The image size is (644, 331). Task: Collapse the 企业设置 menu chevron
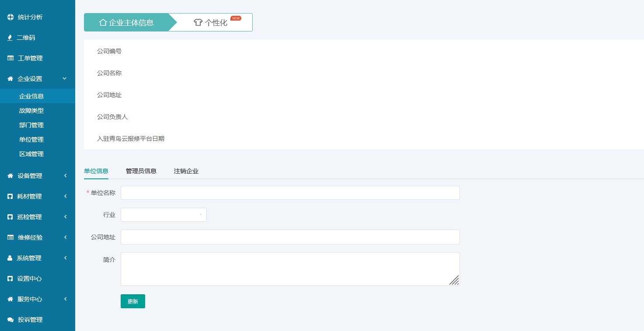[x=64, y=79]
